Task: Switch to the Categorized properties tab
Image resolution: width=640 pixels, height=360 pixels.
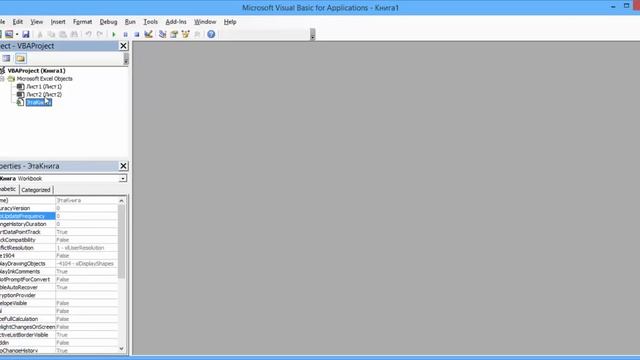Action: [36, 190]
